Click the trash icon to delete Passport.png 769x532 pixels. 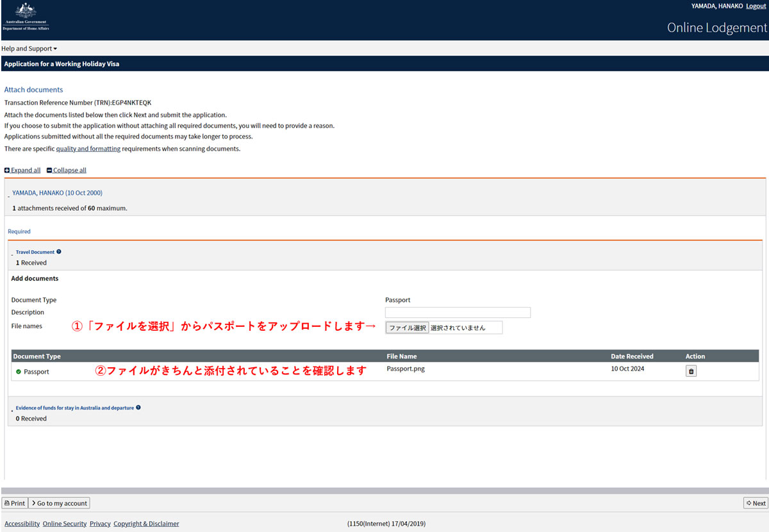point(691,371)
